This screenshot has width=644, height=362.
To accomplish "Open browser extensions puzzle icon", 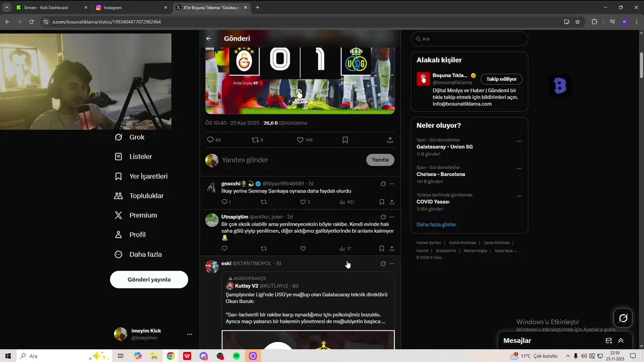I will coord(594,22).
